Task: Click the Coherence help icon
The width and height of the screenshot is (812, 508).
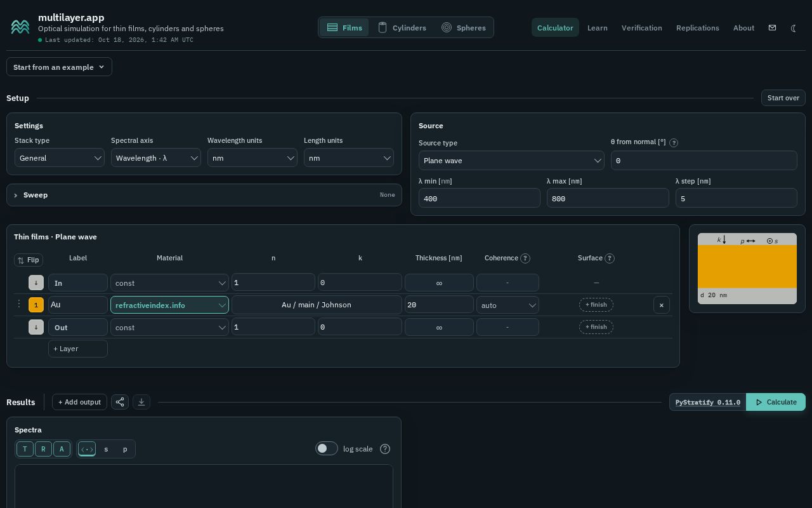Action: click(x=525, y=258)
